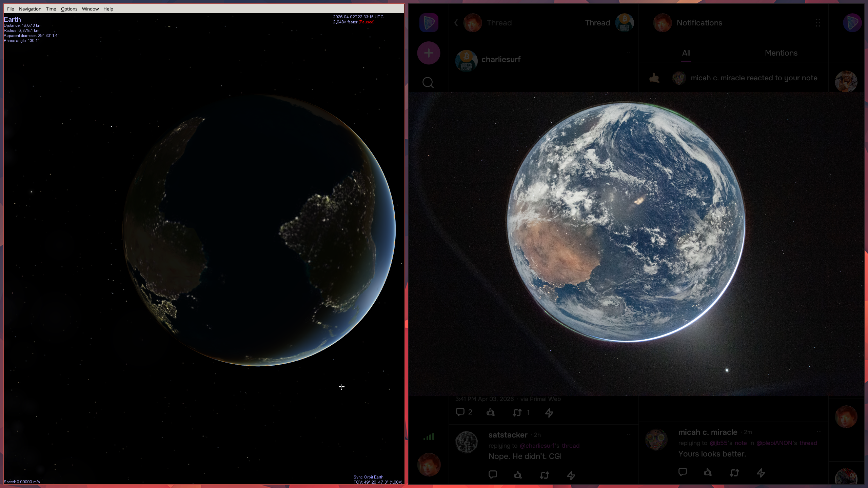Click the Primal logo home icon
This screenshot has width=868, height=488.
(429, 23)
